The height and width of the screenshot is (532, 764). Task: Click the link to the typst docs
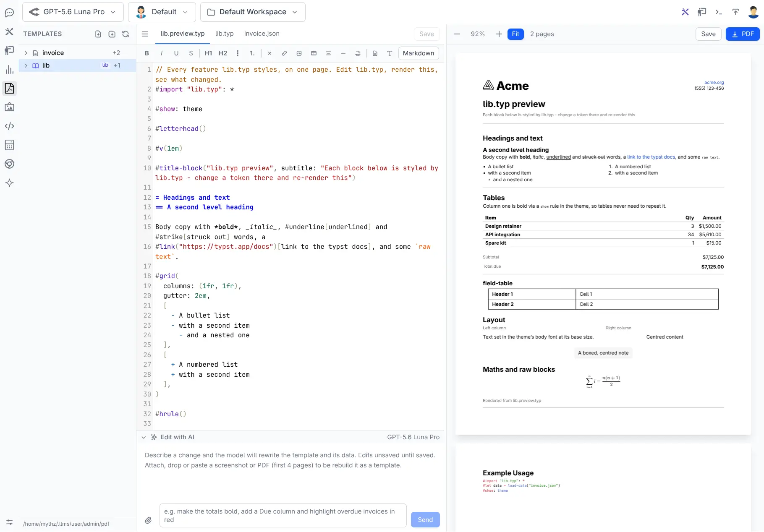[651, 157]
